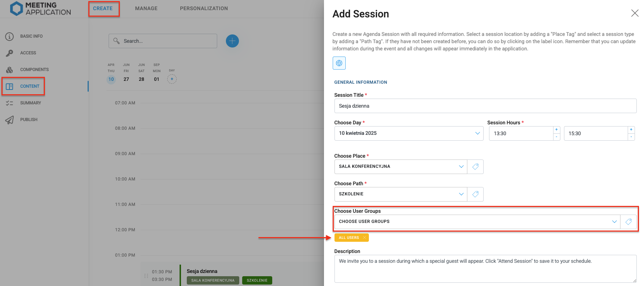Switch to the Manage tab
This screenshot has height=286, width=644.
click(x=146, y=8)
